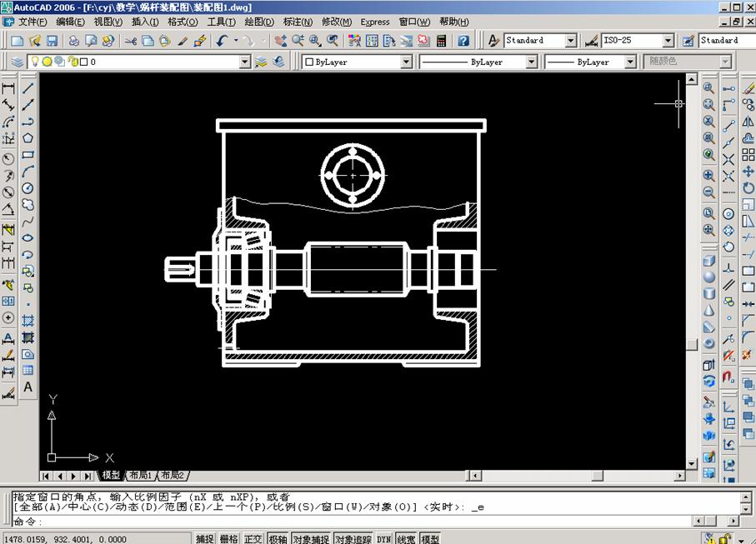Switch to the 布局1 tab
The height and width of the screenshot is (544, 756).
point(140,476)
